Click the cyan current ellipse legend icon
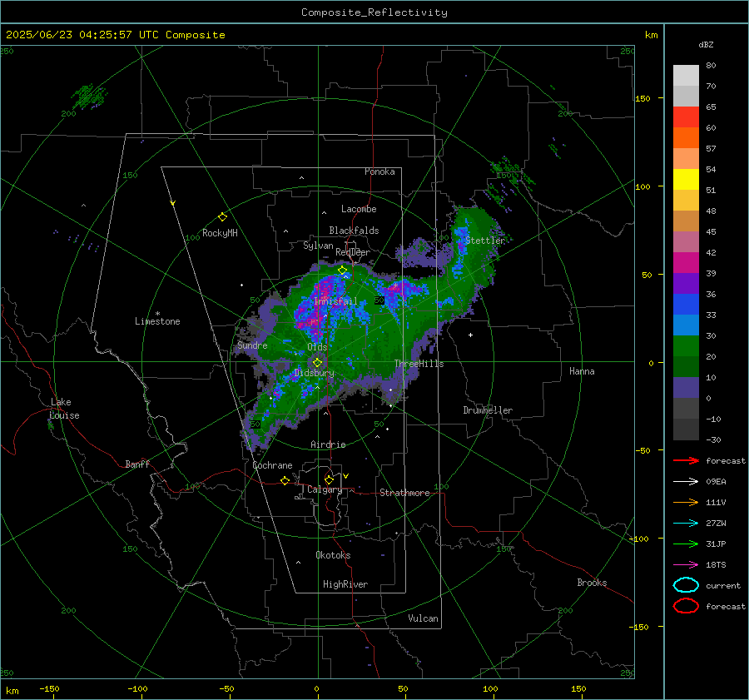 pyautogui.click(x=686, y=585)
